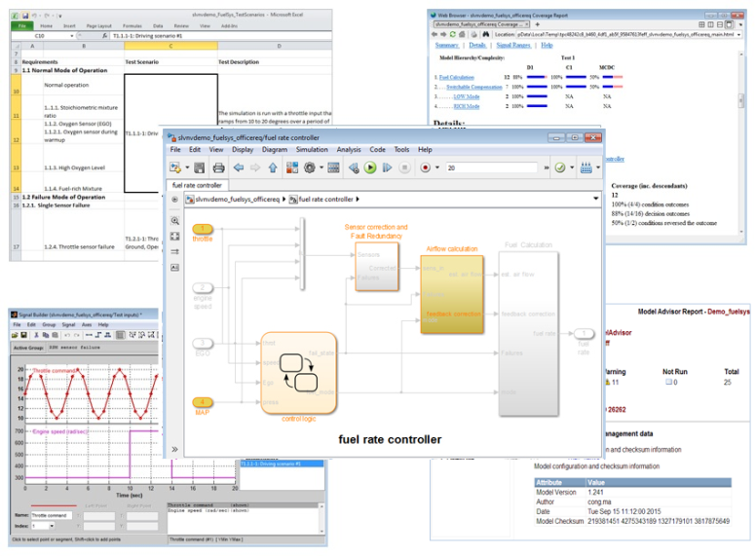
Task: Open the Model Explorer icon in Simulink toolbar
Action: 333,167
